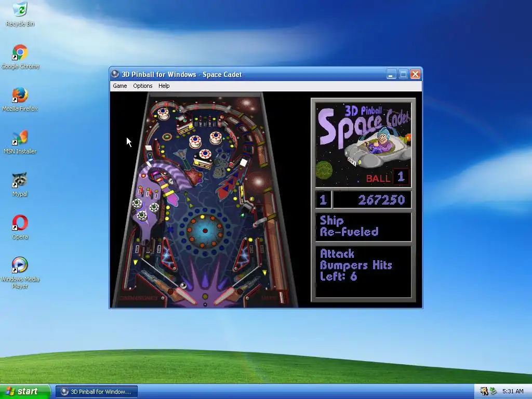Click the player number 1 box
The height and width of the screenshot is (399, 532).
point(323,199)
